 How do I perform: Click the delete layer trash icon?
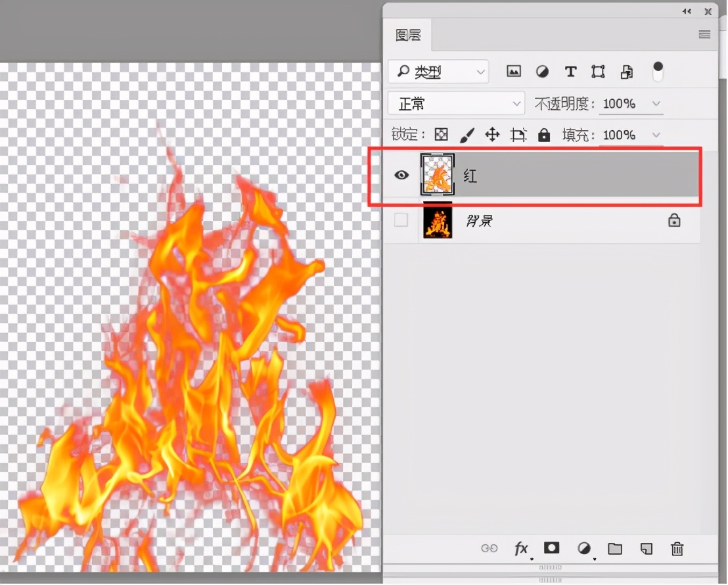click(677, 548)
